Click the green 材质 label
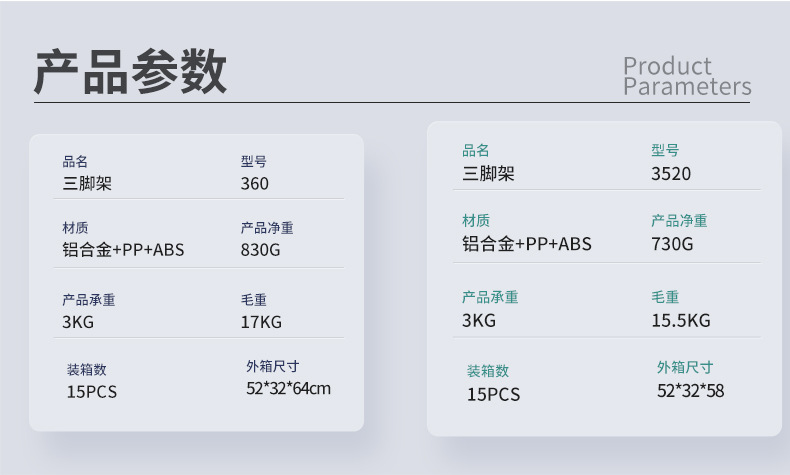This screenshot has height=475, width=790. [476, 220]
